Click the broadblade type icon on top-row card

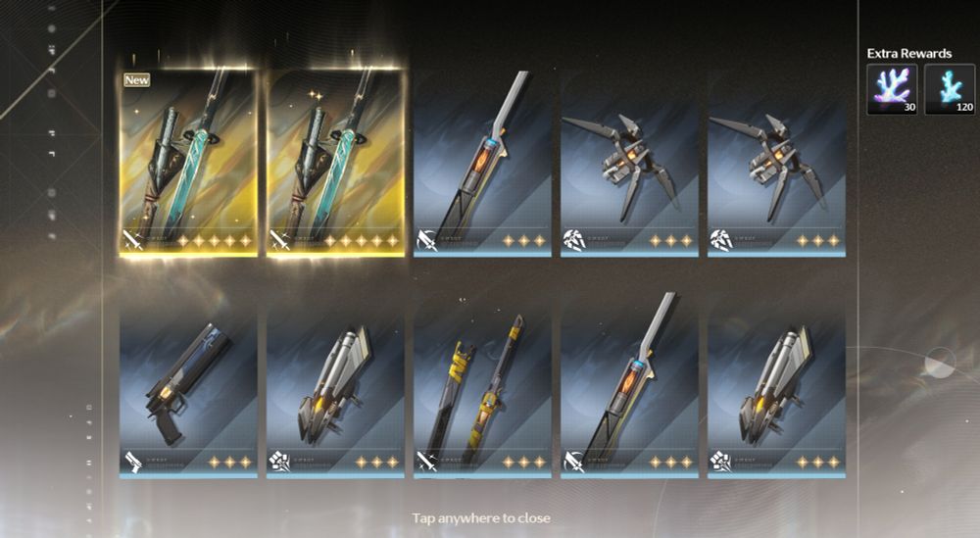click(x=427, y=240)
